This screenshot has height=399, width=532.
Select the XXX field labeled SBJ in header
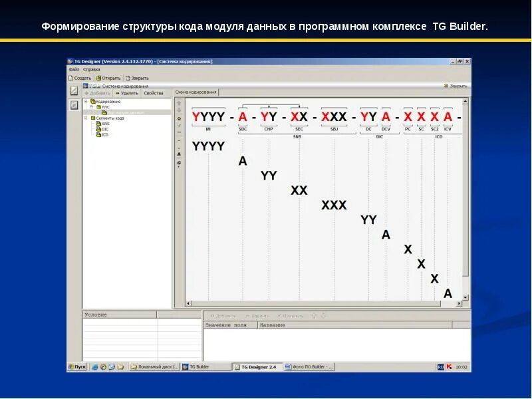click(334, 117)
